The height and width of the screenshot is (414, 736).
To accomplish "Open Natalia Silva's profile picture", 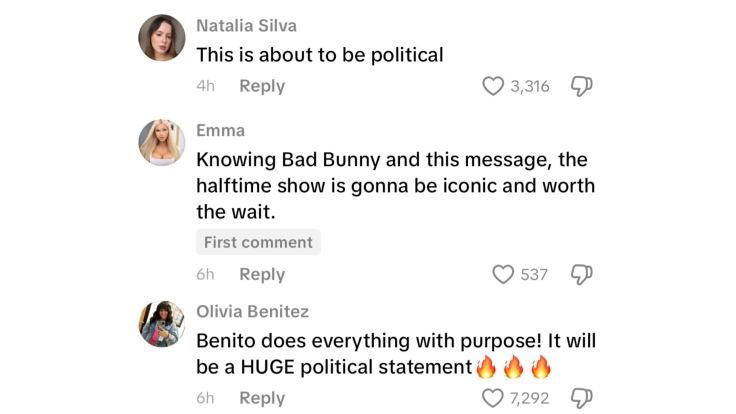I will coord(162,38).
